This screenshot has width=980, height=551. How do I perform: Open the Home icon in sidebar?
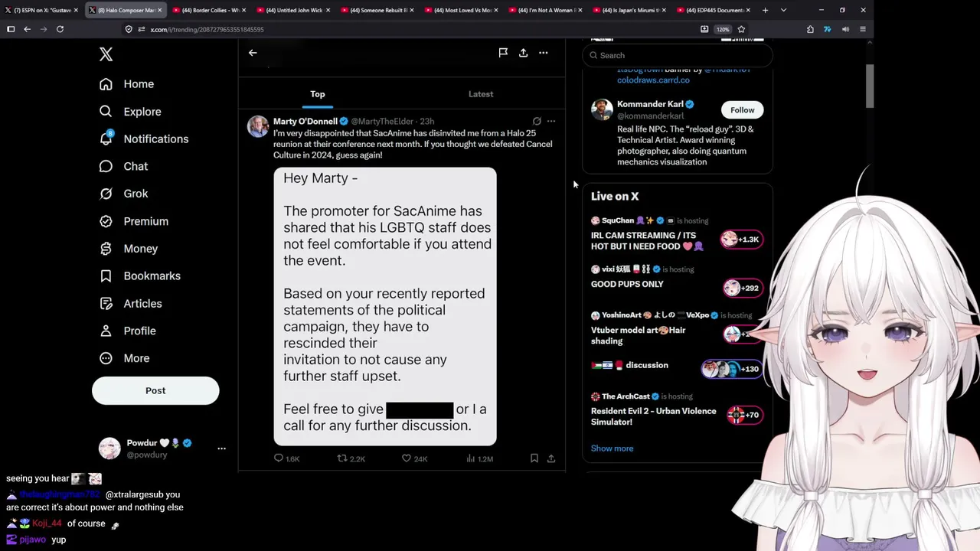coord(106,84)
